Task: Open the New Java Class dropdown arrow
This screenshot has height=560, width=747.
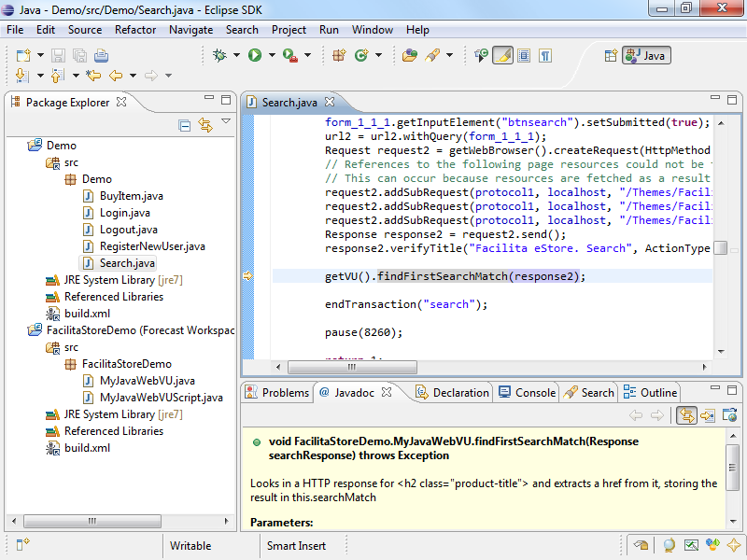Action: [x=379, y=55]
